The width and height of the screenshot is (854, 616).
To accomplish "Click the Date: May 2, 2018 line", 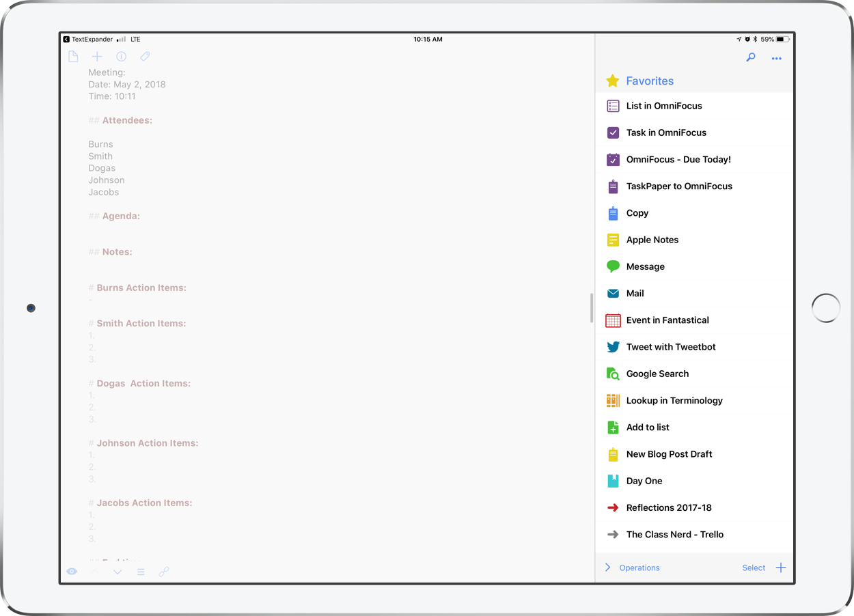I will 127,85.
